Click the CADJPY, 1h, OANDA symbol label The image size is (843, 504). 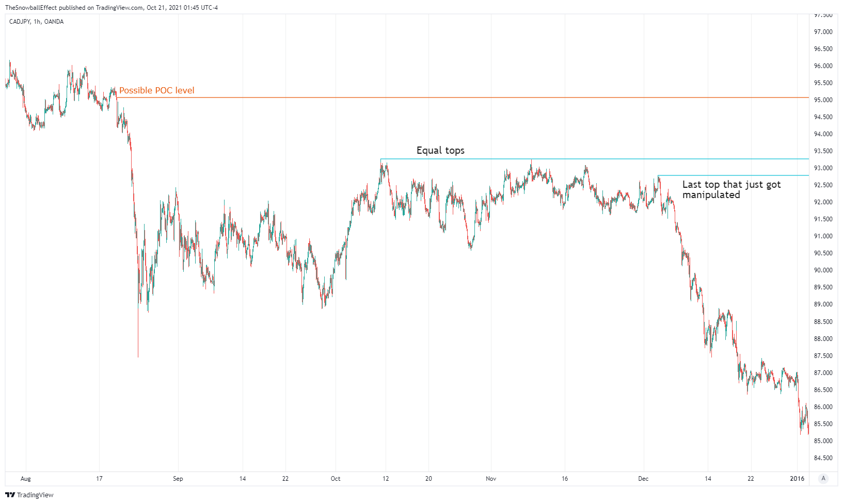(36, 22)
